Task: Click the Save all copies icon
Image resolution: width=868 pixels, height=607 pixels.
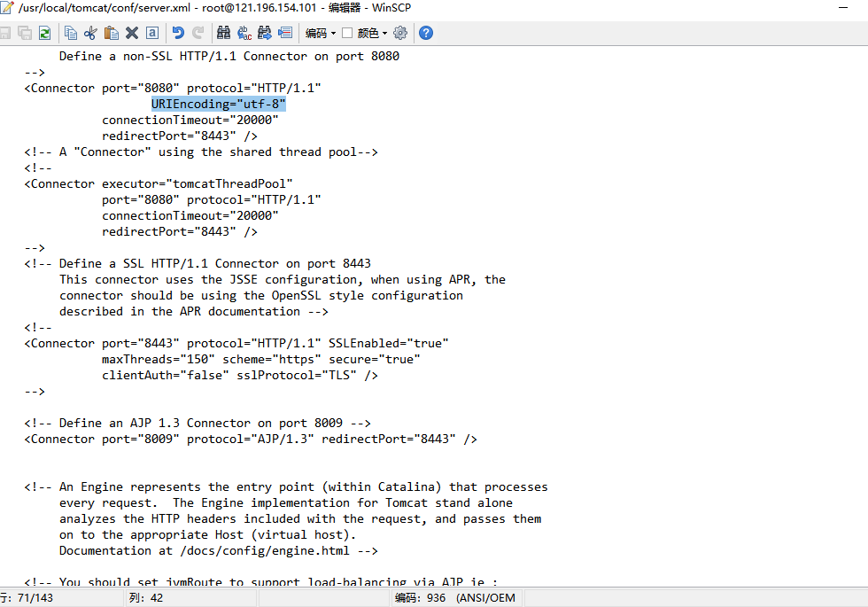Action: pos(25,34)
